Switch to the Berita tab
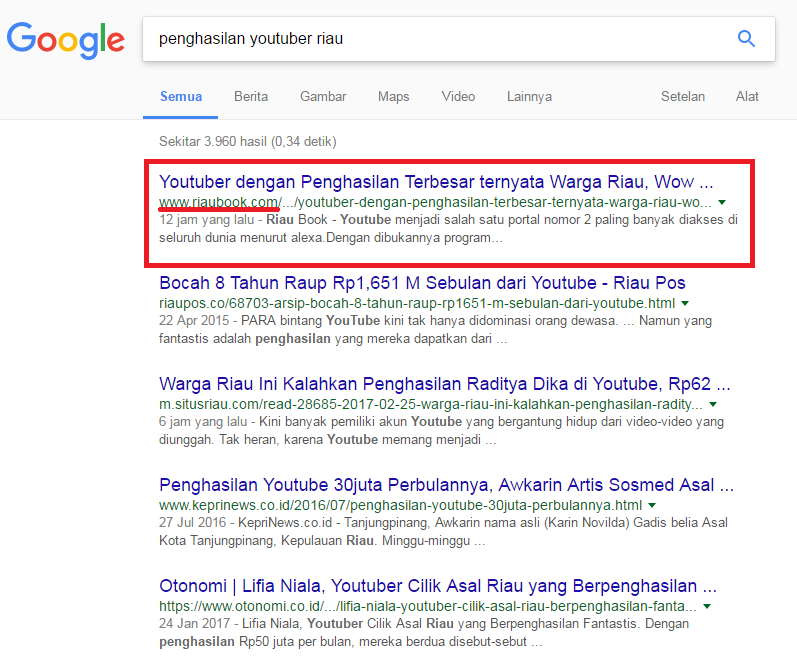 point(251,97)
